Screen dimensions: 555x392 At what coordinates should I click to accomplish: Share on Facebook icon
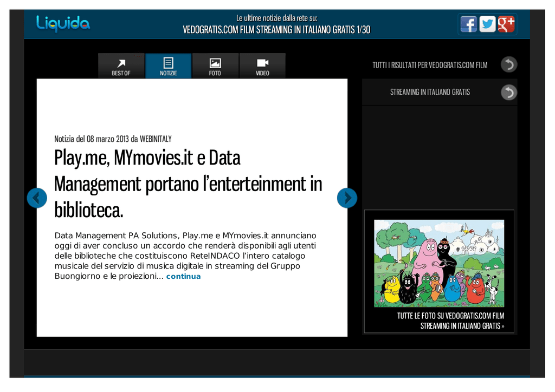point(468,24)
